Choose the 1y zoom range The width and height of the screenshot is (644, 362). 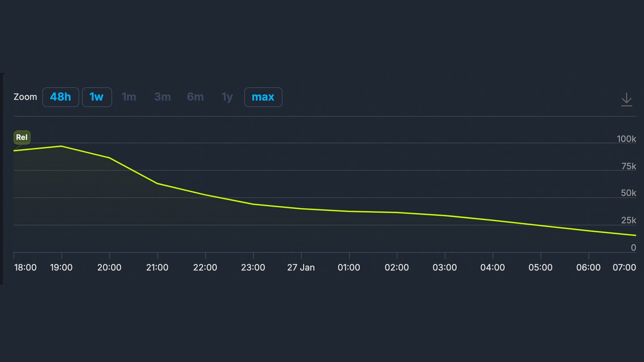227,97
